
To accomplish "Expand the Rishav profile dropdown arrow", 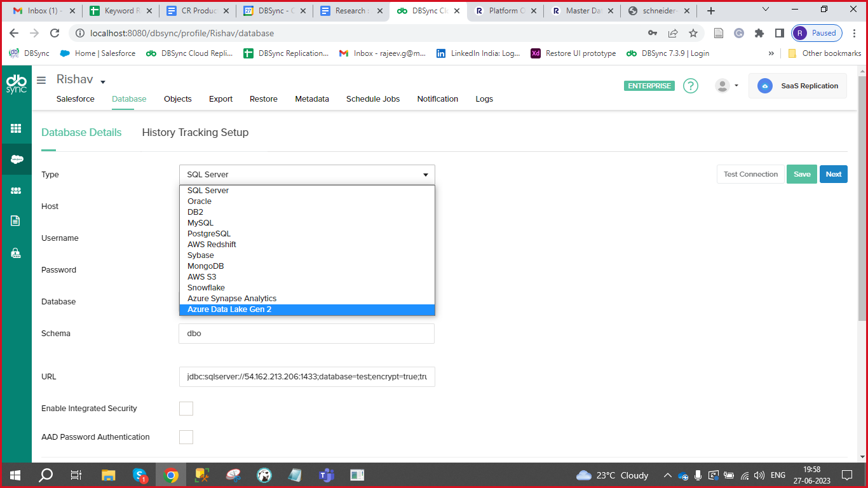I will coord(103,82).
